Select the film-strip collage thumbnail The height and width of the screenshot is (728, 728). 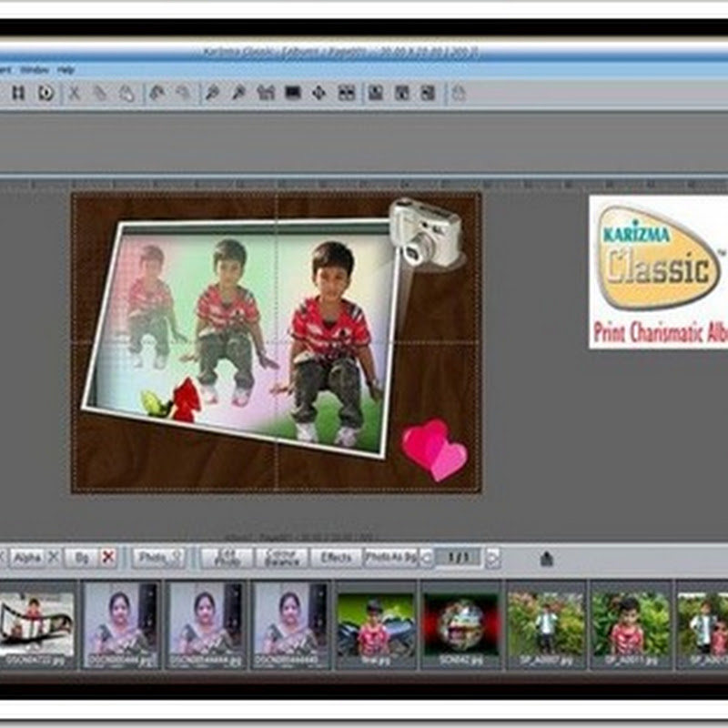37,625
